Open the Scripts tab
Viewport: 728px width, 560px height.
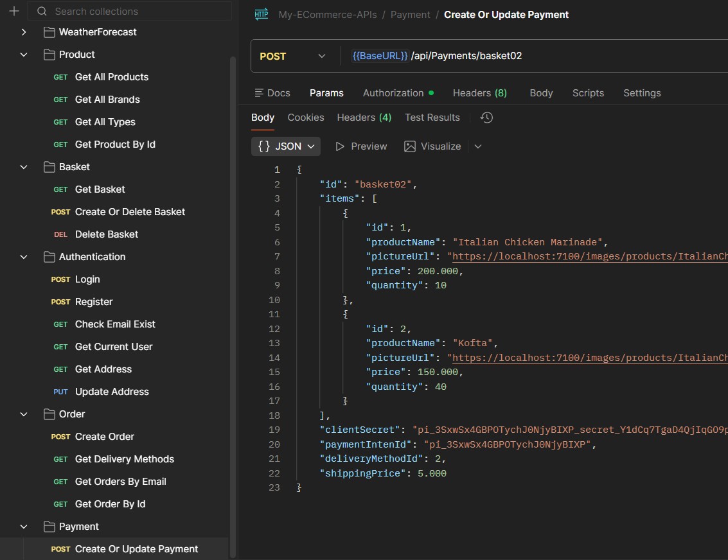tap(589, 93)
